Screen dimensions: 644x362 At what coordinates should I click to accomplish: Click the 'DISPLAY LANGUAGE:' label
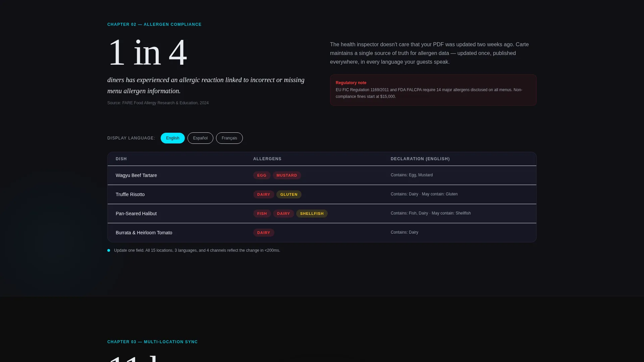131,138
